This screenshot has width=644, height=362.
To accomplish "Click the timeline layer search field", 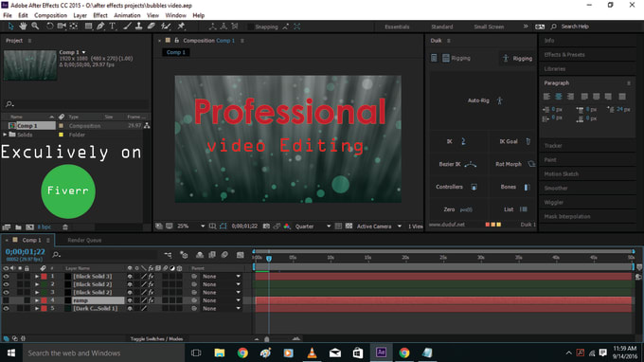I will coord(105,255).
